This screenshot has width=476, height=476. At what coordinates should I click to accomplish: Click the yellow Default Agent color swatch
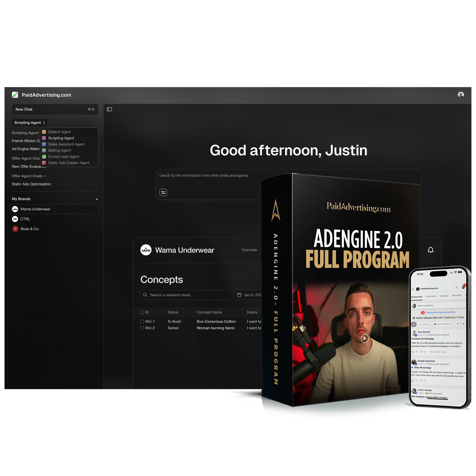point(44,132)
